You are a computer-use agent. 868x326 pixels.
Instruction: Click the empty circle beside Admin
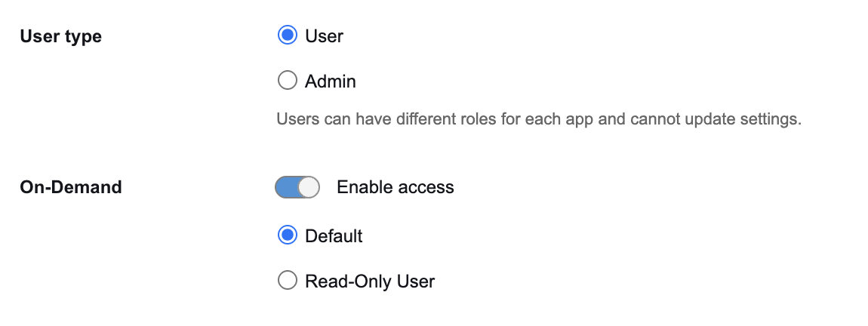pyautogui.click(x=287, y=81)
